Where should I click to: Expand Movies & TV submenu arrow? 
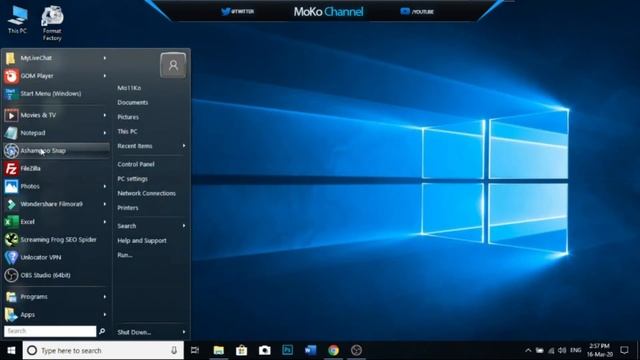pyautogui.click(x=105, y=115)
